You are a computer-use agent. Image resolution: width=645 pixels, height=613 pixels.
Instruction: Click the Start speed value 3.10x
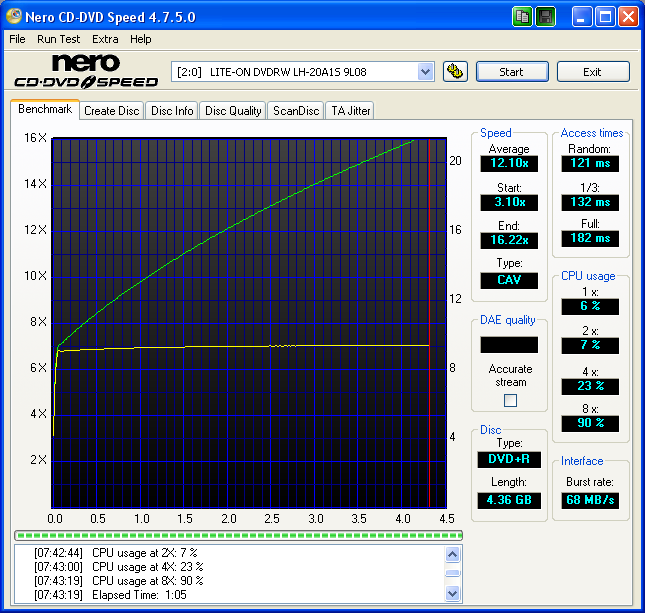(509, 202)
